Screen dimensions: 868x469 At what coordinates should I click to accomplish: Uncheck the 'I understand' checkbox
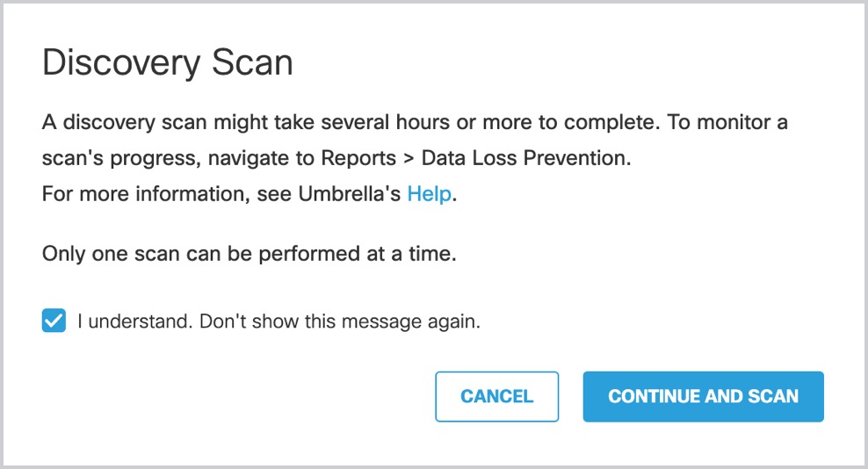point(54,321)
